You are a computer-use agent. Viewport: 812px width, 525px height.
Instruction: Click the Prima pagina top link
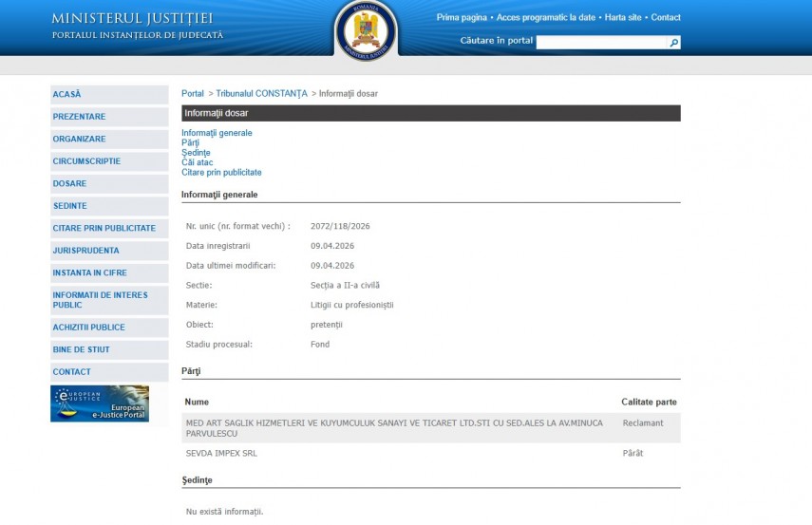[462, 18]
